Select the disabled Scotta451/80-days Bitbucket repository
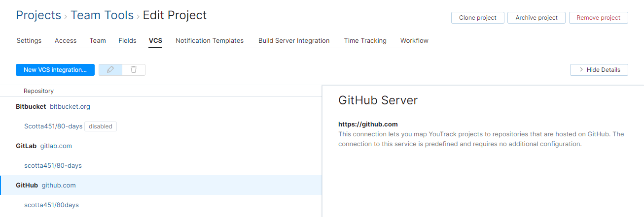The image size is (644, 217). pos(53,126)
